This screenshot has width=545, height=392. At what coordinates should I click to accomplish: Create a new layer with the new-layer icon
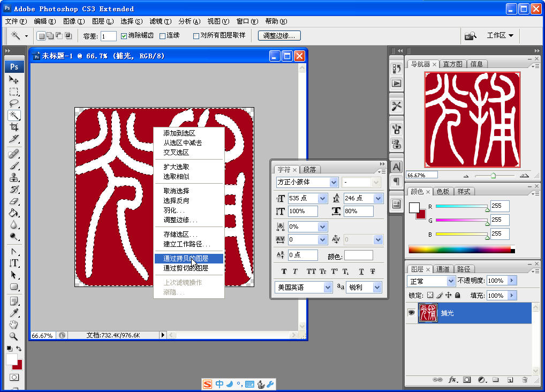click(x=510, y=380)
